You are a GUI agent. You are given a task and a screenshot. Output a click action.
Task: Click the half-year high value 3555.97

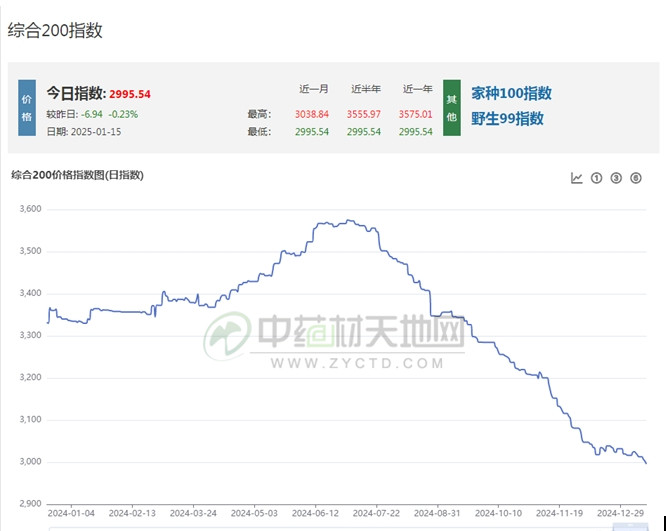click(x=365, y=114)
